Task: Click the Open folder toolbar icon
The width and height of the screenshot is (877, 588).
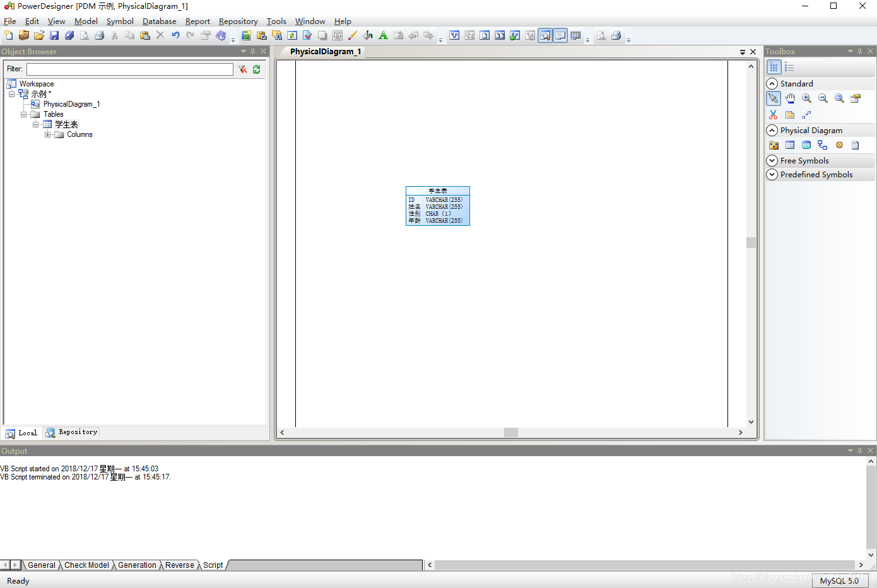Action: (x=39, y=35)
